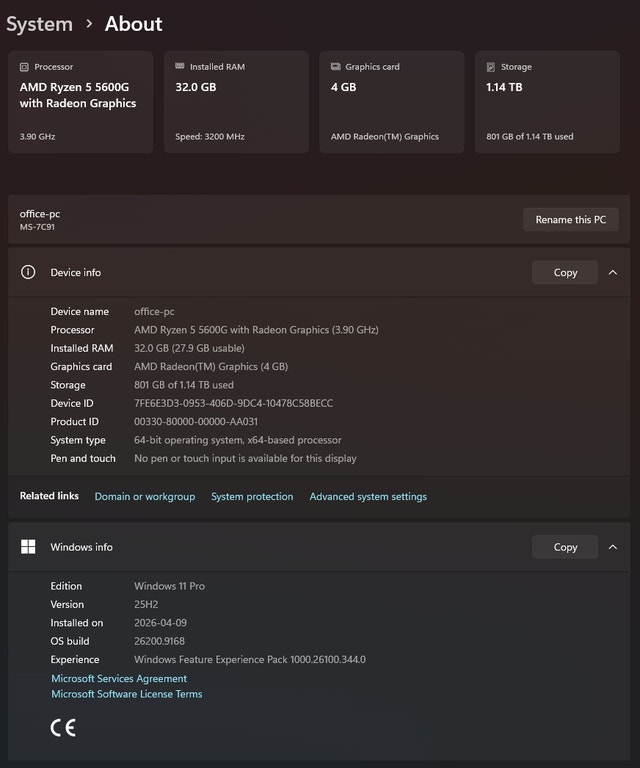Click the Related links label

[49, 496]
